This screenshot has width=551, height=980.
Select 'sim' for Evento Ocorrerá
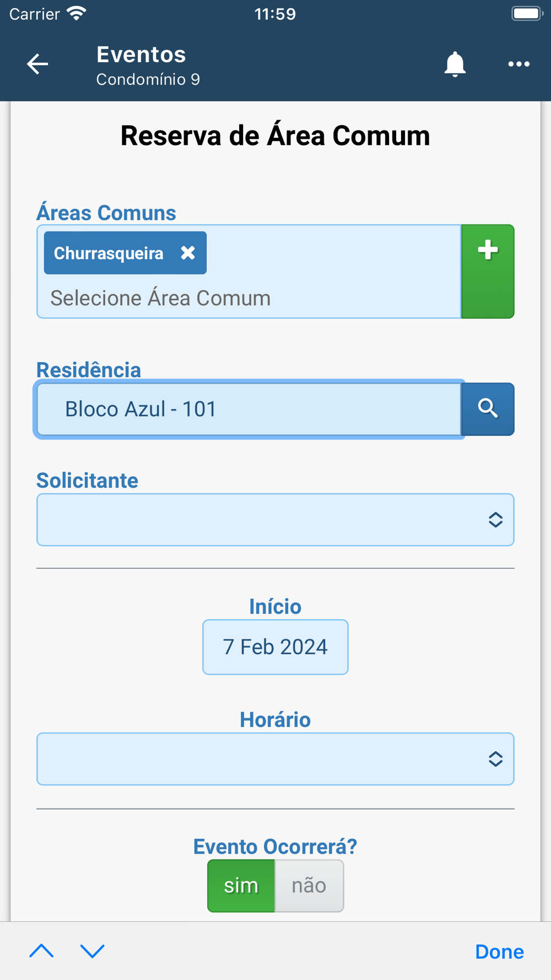point(241,886)
